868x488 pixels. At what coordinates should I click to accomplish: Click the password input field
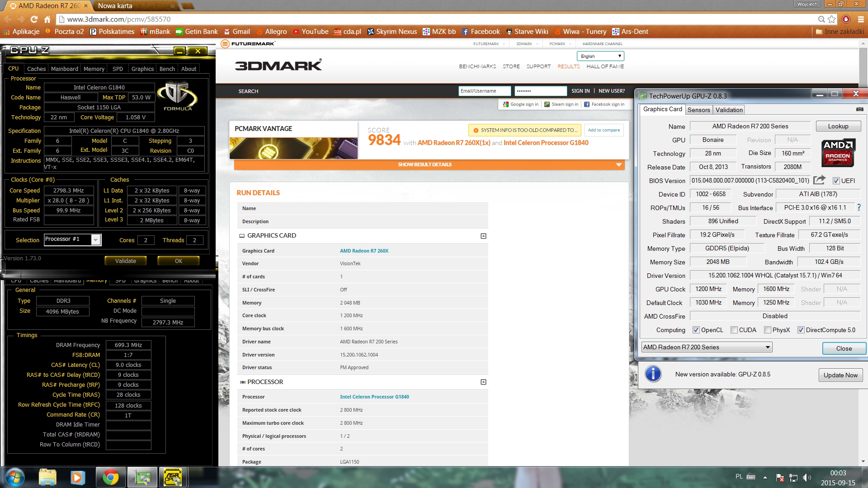(x=540, y=91)
